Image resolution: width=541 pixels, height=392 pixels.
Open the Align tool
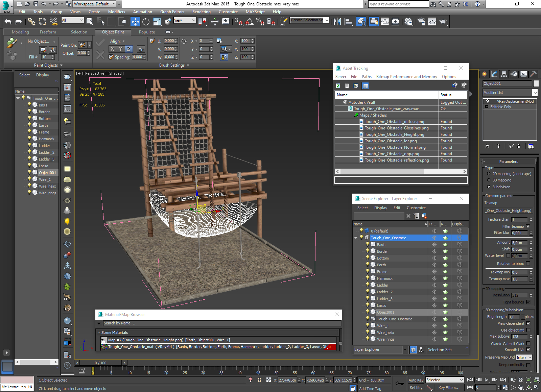point(348,22)
